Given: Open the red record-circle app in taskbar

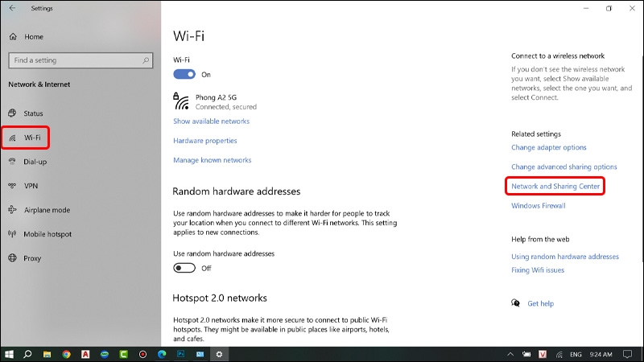Looking at the screenshot, I should [142, 354].
